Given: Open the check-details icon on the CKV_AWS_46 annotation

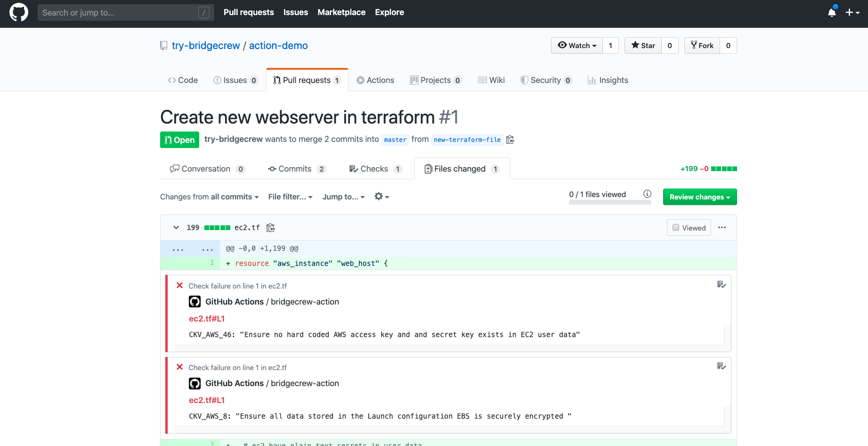Looking at the screenshot, I should (x=721, y=284).
